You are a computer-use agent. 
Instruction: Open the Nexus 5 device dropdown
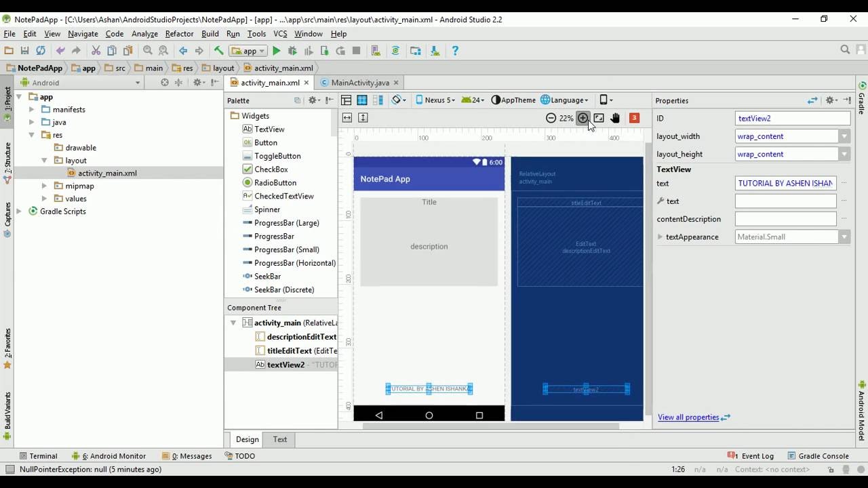435,100
